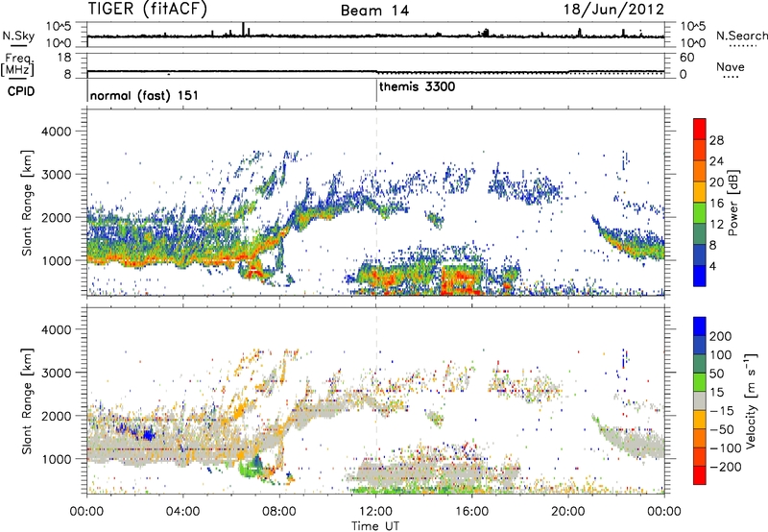Select the Power [dB] colorbar title
Image resolution: width=768 pixels, height=532 pixels.
(732, 203)
